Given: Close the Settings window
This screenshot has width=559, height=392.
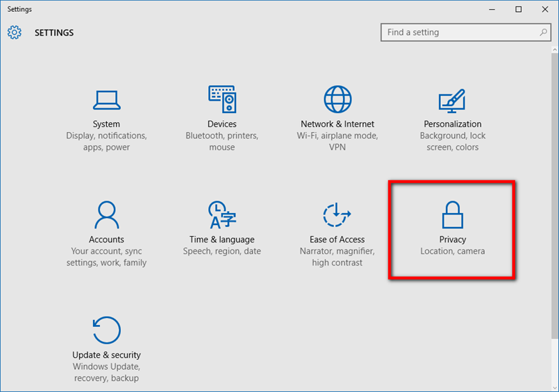Looking at the screenshot, I should [545, 9].
